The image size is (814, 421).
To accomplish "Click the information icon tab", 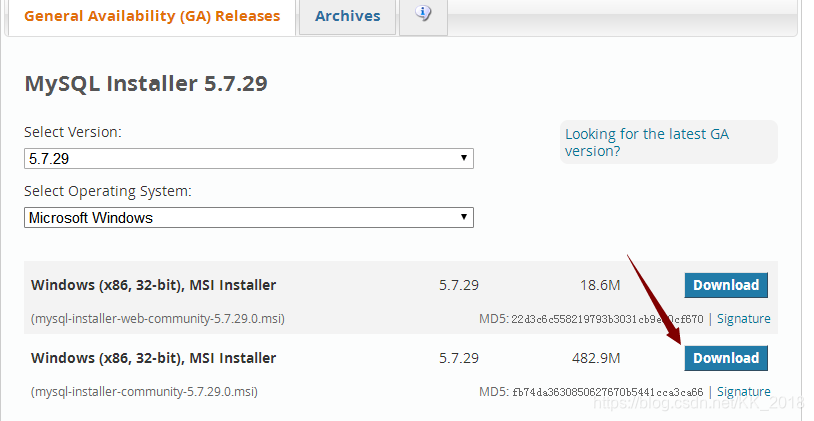I will 423,15.
